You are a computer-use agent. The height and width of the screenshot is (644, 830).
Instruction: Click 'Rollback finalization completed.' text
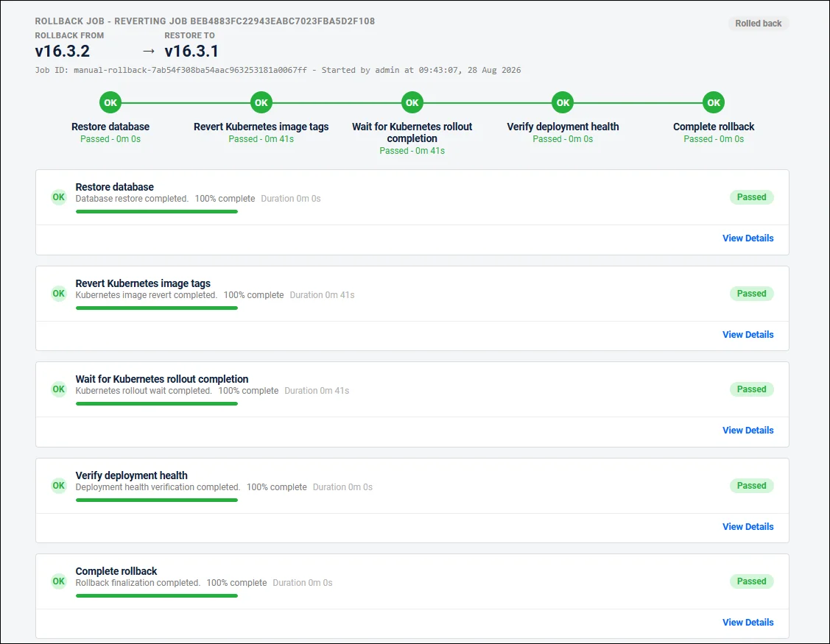(x=138, y=583)
